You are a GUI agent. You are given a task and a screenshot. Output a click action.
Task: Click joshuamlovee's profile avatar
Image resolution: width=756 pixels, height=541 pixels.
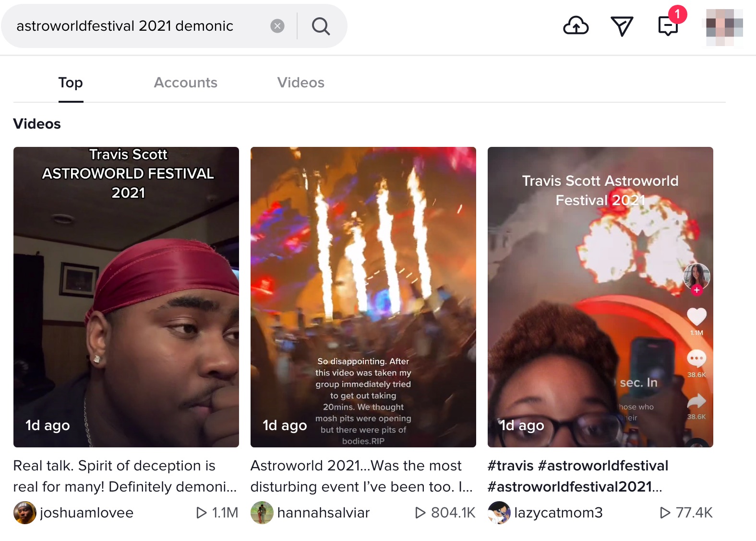[25, 513]
